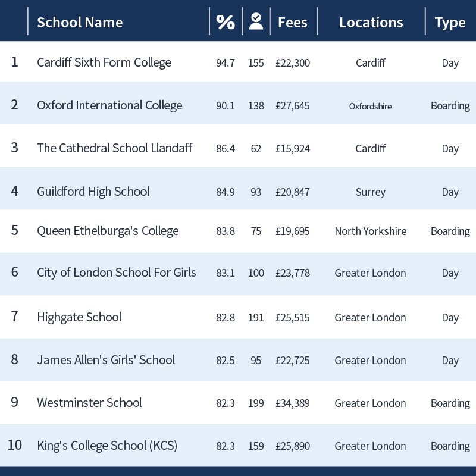Select Highgate School entry
Image resolution: width=476 pixels, height=476 pixels.
(79, 318)
